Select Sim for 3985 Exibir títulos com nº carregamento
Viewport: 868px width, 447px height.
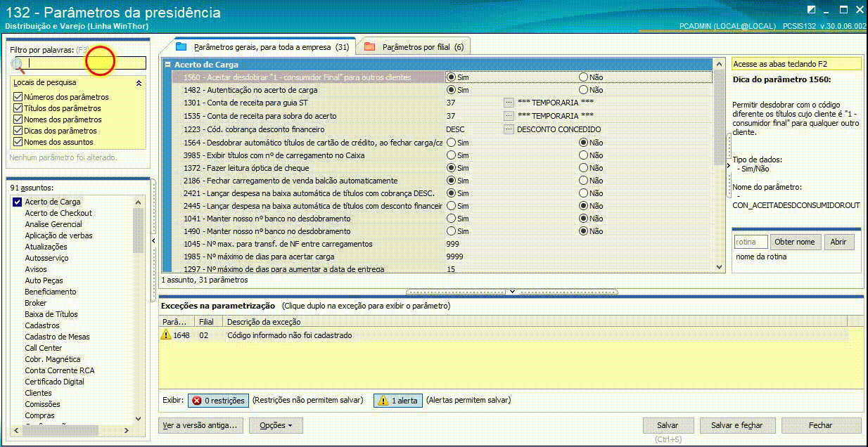coord(451,155)
